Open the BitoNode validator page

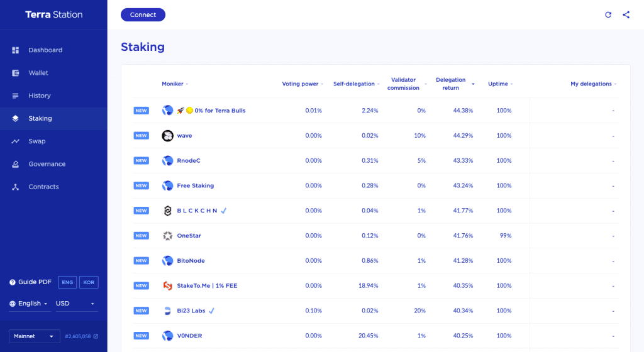click(191, 260)
